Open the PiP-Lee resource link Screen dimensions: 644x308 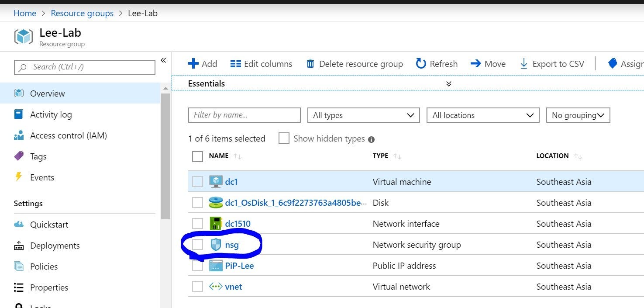[x=239, y=265]
